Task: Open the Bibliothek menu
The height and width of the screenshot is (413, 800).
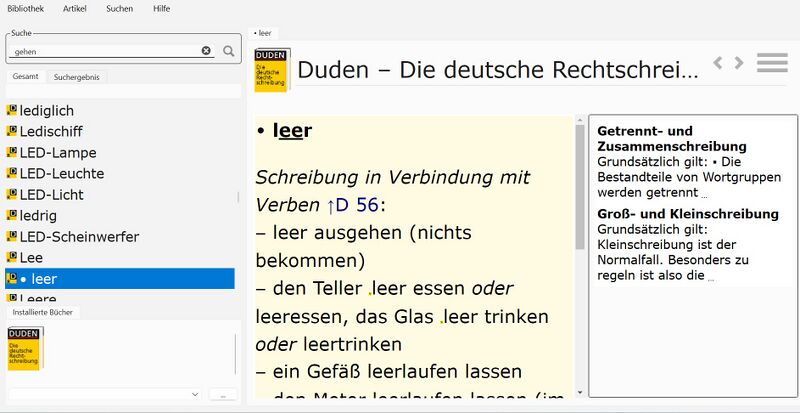Action: point(26,8)
